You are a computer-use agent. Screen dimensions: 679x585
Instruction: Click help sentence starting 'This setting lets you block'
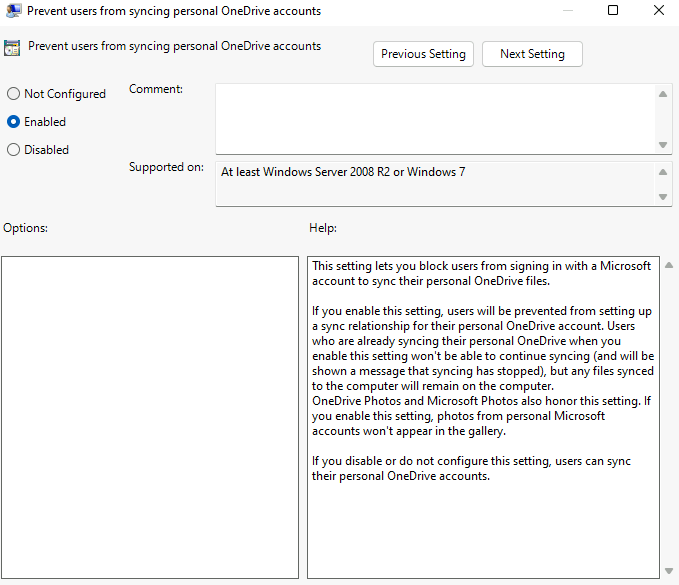pos(481,273)
